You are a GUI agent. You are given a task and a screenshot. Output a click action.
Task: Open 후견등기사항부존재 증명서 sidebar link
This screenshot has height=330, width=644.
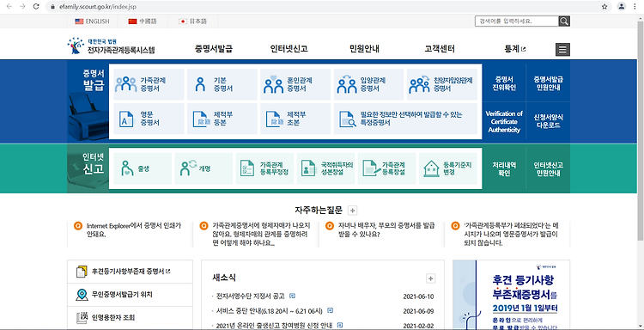click(x=130, y=272)
